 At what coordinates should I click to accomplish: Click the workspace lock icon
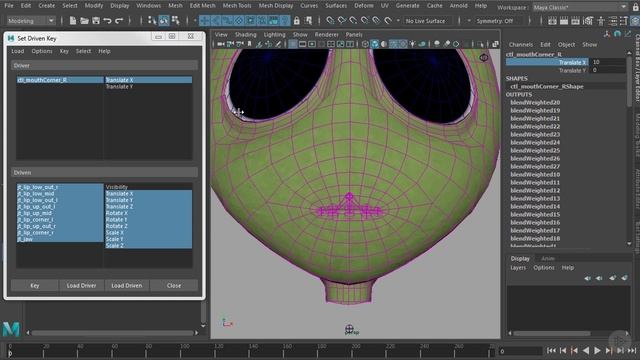[x=635, y=7]
